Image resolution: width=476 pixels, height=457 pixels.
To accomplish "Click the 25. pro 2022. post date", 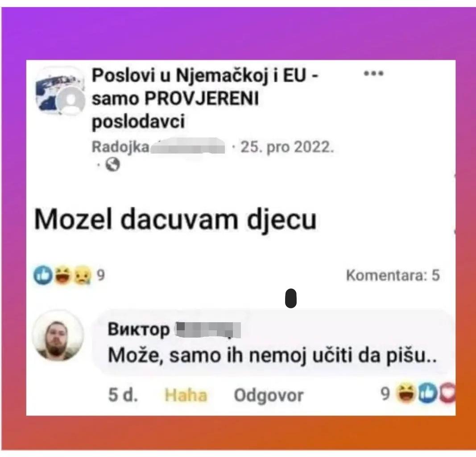I will point(287,147).
